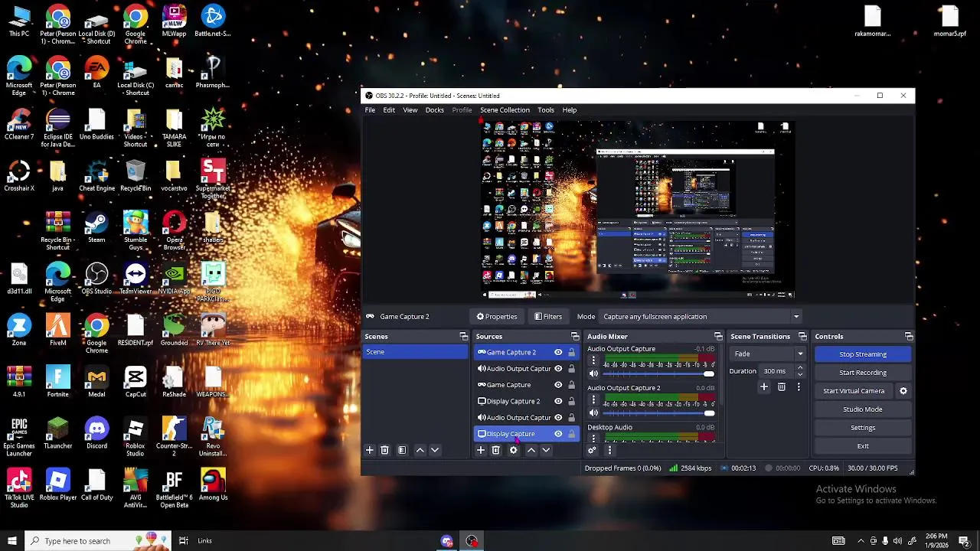Open scene filters icon in Scenes dock
Viewport: 980px width, 551px height.
pos(402,451)
